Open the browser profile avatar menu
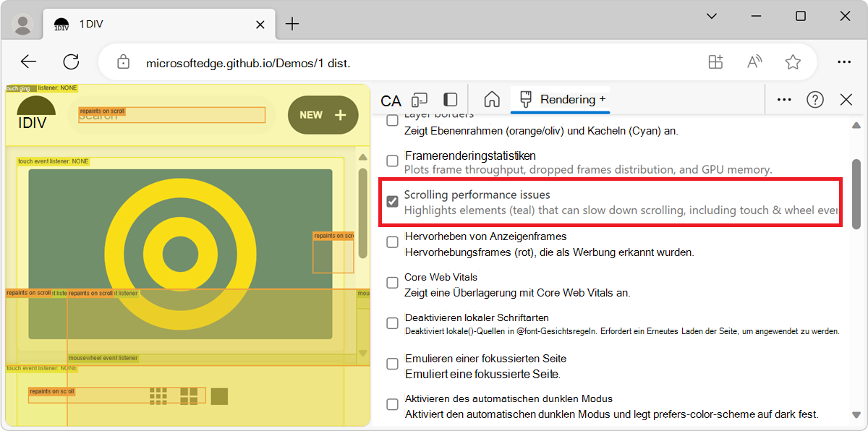 tap(22, 24)
